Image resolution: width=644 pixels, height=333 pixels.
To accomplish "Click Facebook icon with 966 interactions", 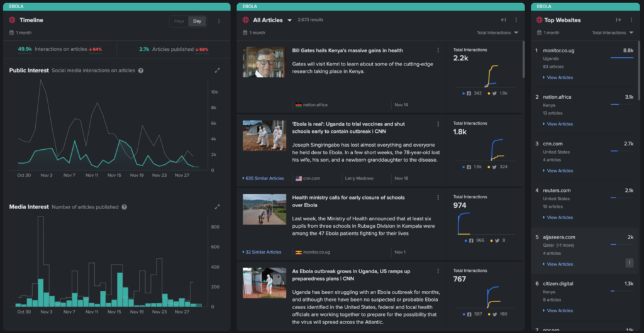I will click(471, 240).
